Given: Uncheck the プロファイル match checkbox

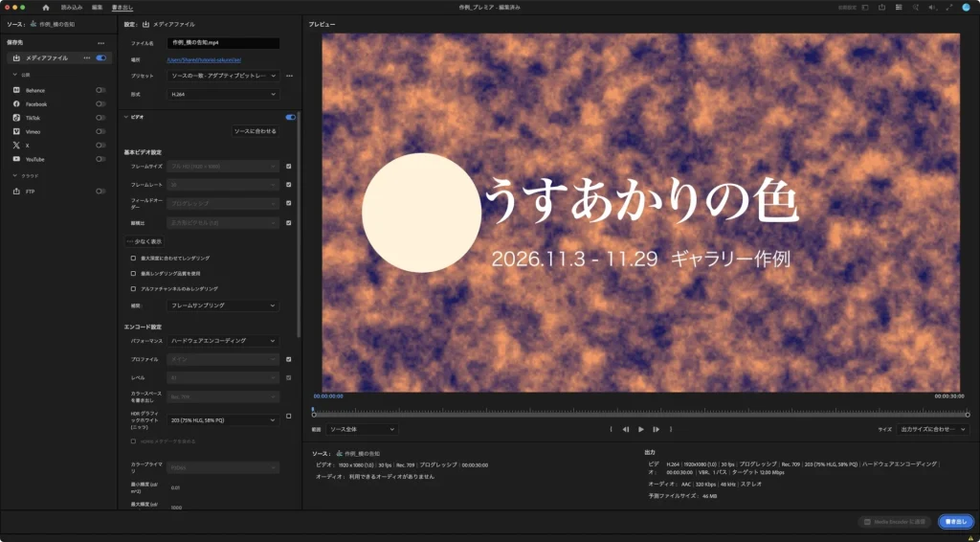Looking at the screenshot, I should click(289, 359).
